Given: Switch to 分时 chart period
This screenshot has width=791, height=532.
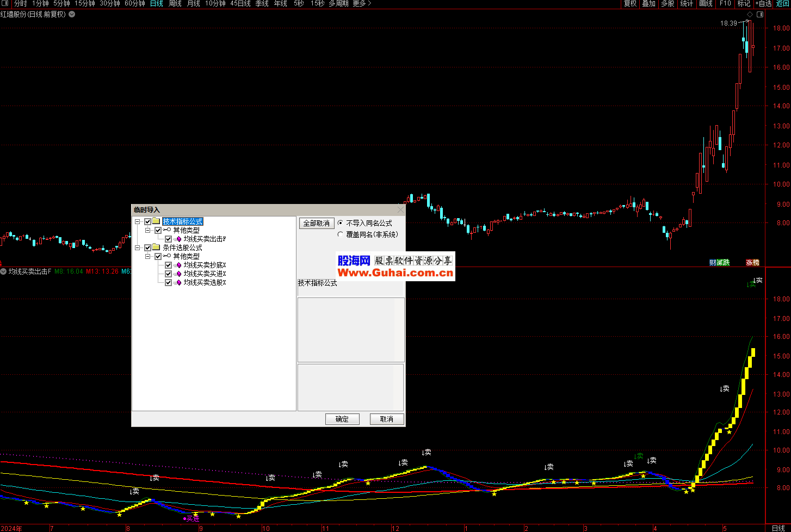Looking at the screenshot, I should pos(20,4).
